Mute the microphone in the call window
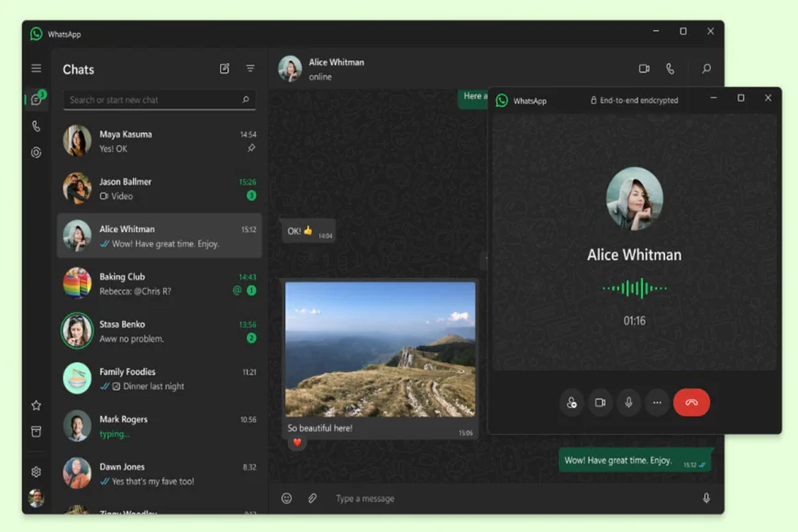The height and width of the screenshot is (532, 798). pyautogui.click(x=628, y=402)
